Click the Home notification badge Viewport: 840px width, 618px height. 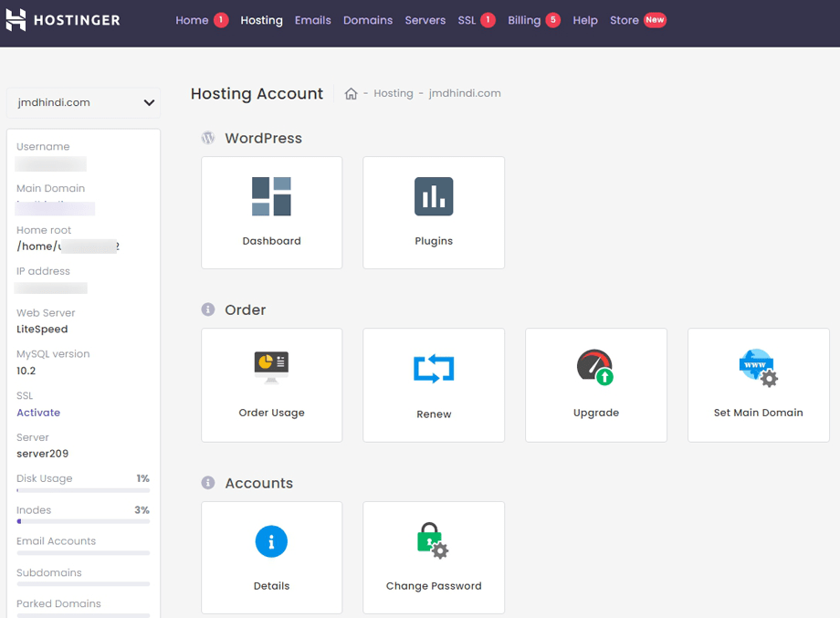(221, 20)
